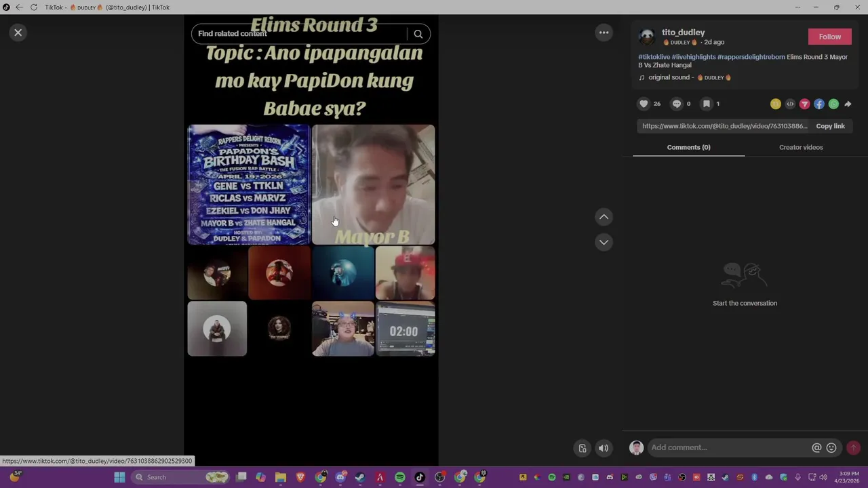This screenshot has width=868, height=488.
Task: Click the red post comment arrow button
Action: [853, 447]
